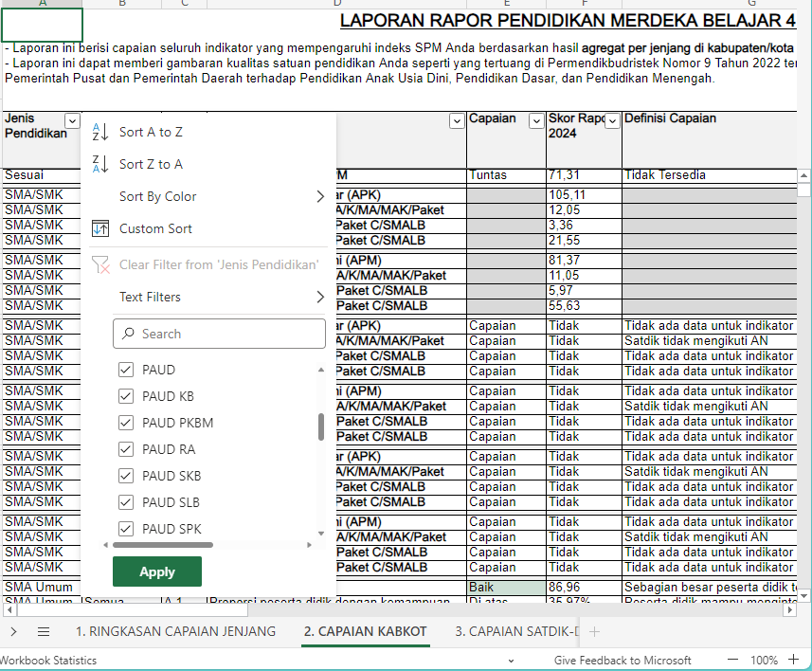Screen dimensions: 812x671
Task: Uncheck the PAUD checkbox
Action: [125, 370]
